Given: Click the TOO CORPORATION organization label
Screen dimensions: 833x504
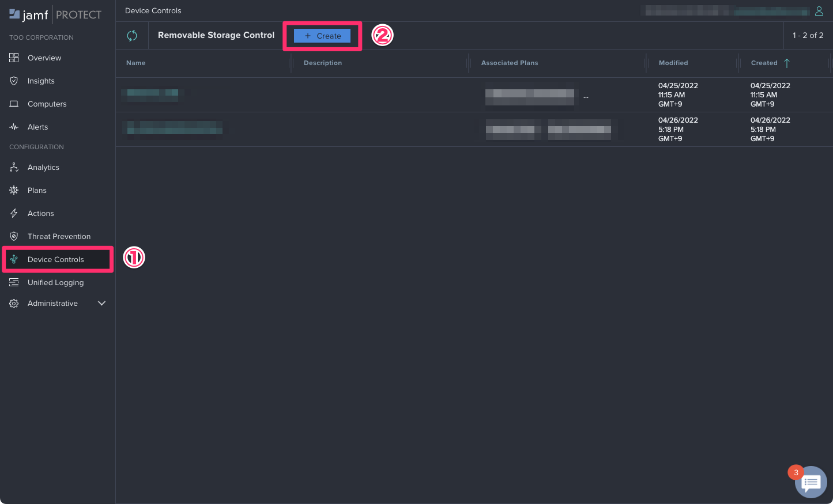Looking at the screenshot, I should click(x=42, y=37).
